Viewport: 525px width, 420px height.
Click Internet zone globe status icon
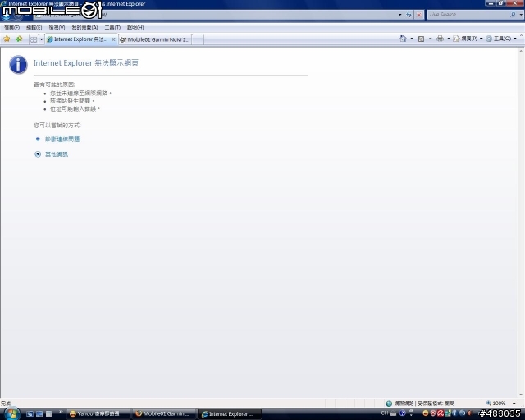tap(389, 404)
